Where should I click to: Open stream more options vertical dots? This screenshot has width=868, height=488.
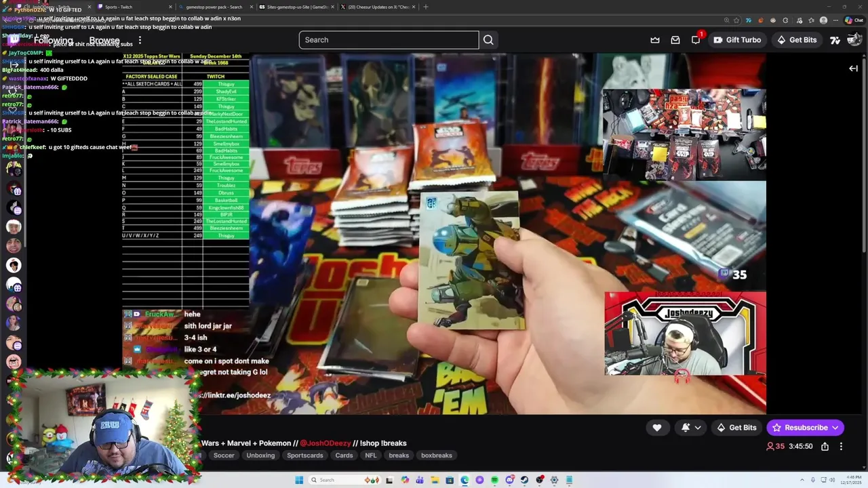click(x=841, y=446)
